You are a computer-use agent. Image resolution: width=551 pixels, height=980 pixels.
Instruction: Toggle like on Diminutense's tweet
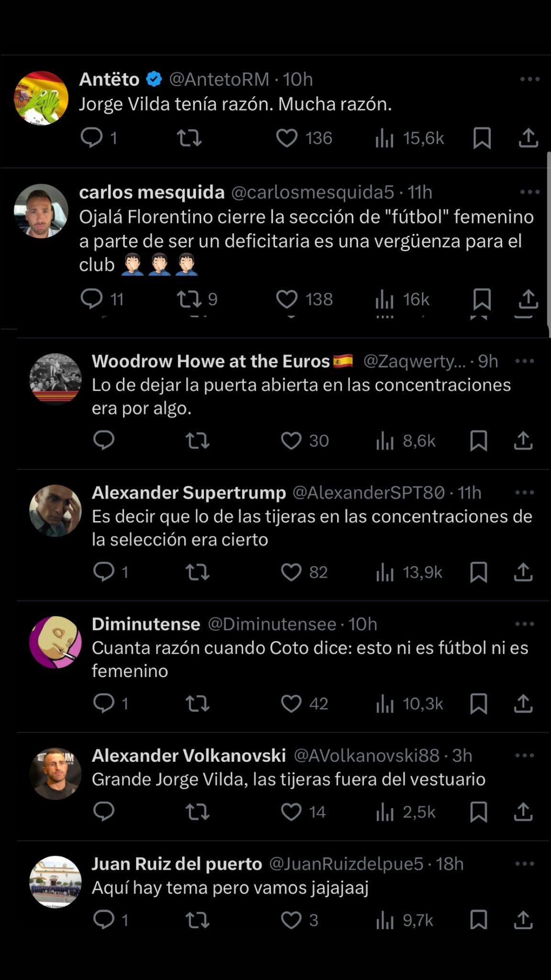pyautogui.click(x=291, y=703)
